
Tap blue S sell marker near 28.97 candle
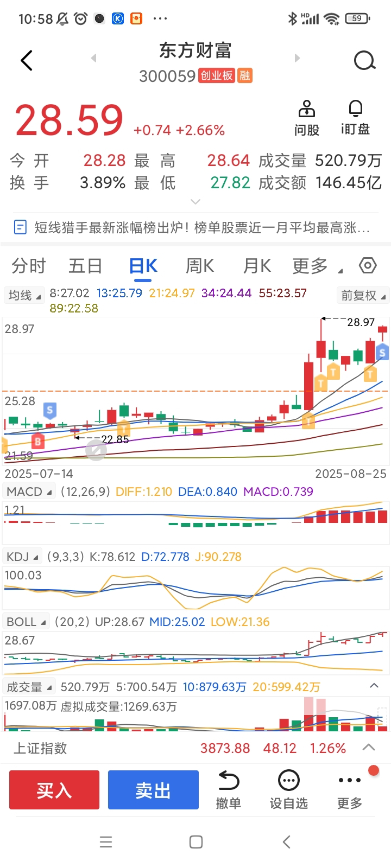click(x=382, y=353)
